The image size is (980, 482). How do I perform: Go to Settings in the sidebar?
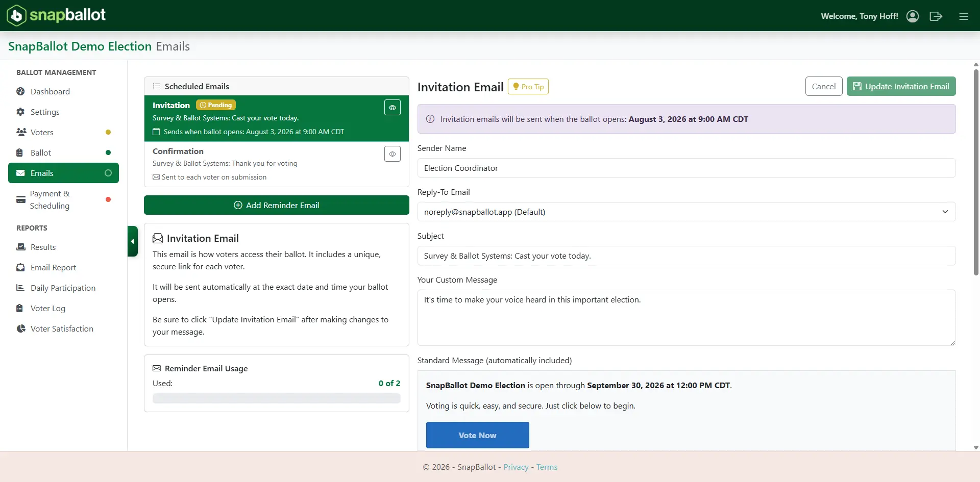point(63,112)
